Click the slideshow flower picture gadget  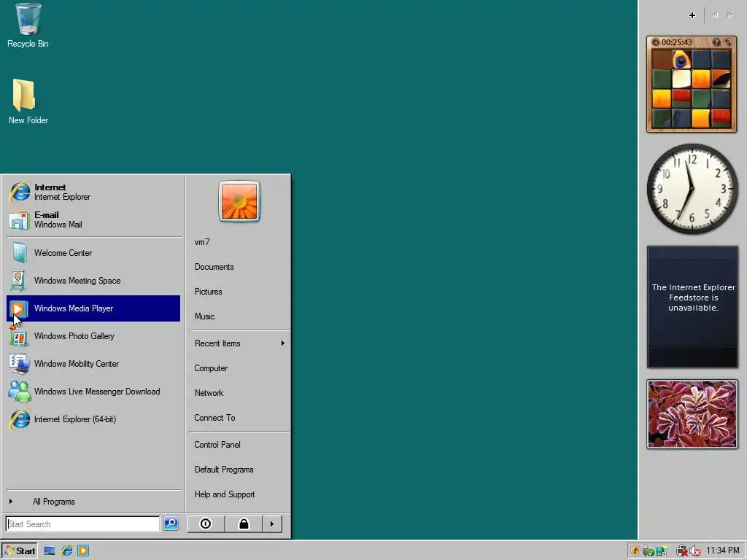click(692, 414)
